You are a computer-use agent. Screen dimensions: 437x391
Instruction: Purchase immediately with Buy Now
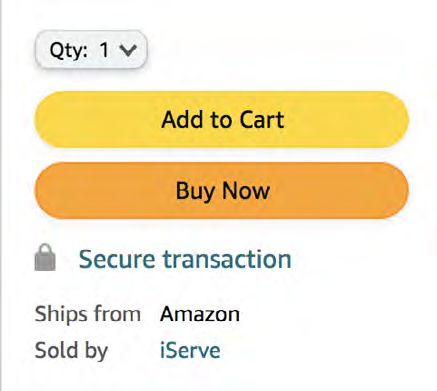[x=222, y=190]
